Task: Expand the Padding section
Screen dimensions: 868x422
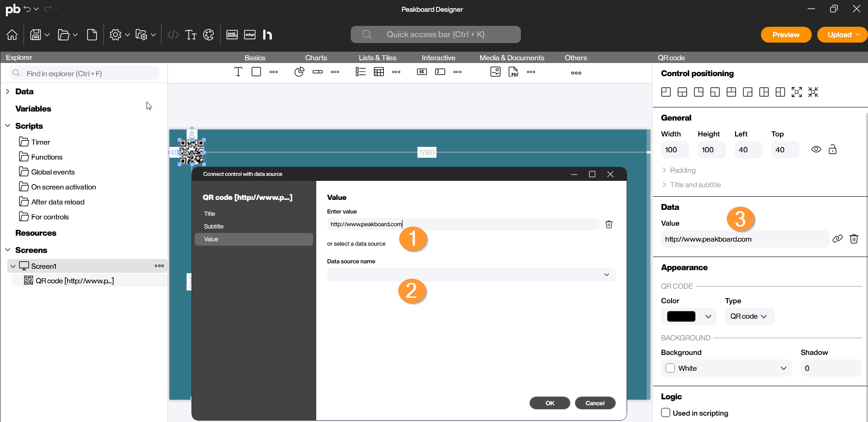Action: [x=682, y=170]
